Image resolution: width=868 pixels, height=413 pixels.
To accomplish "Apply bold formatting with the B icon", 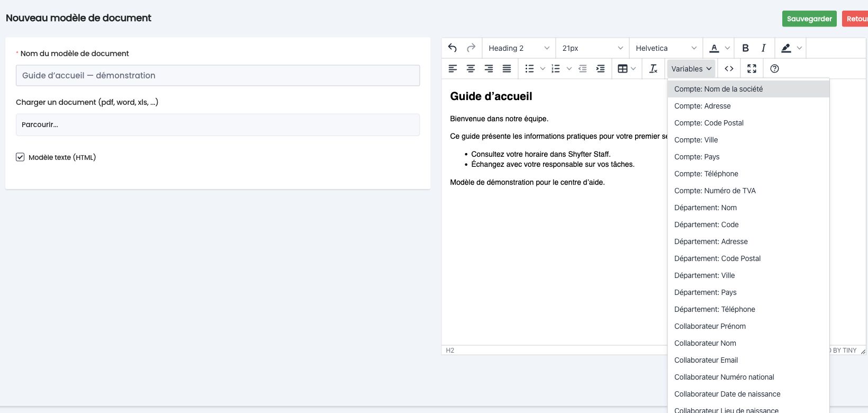I will pos(745,48).
